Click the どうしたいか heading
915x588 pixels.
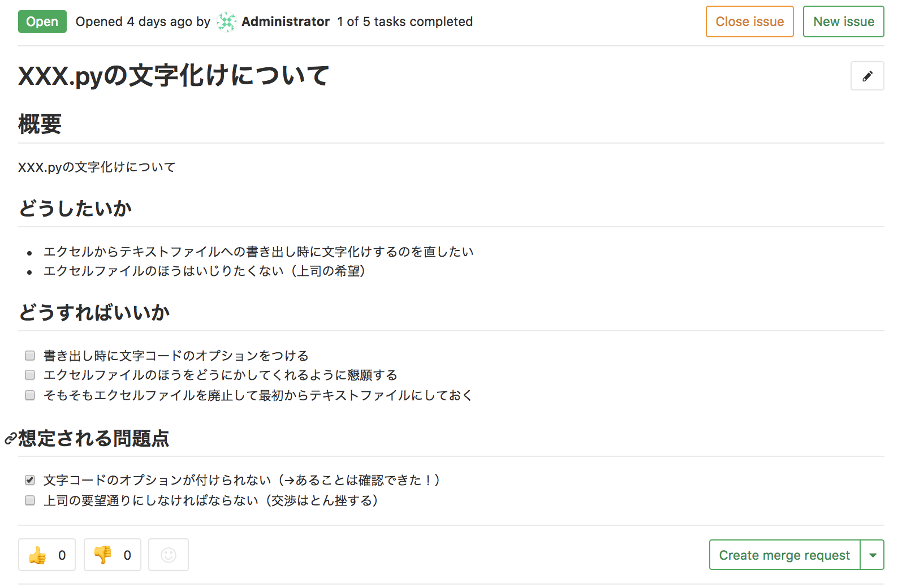pos(75,208)
